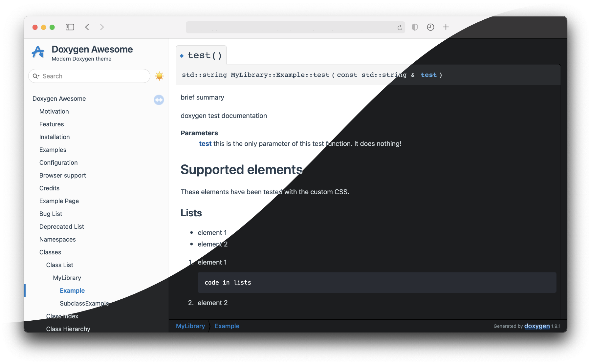This screenshot has height=364, width=591.
Task: Click the browser address bar
Action: (295, 27)
